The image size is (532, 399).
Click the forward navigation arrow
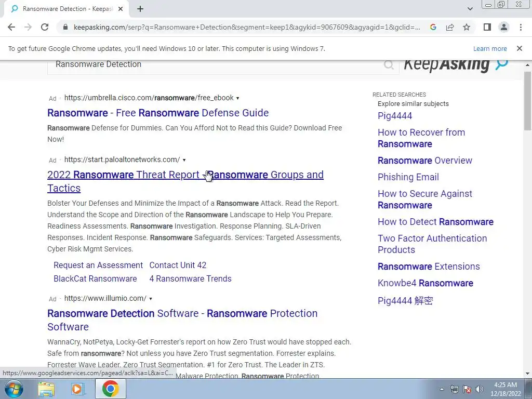coord(28,27)
